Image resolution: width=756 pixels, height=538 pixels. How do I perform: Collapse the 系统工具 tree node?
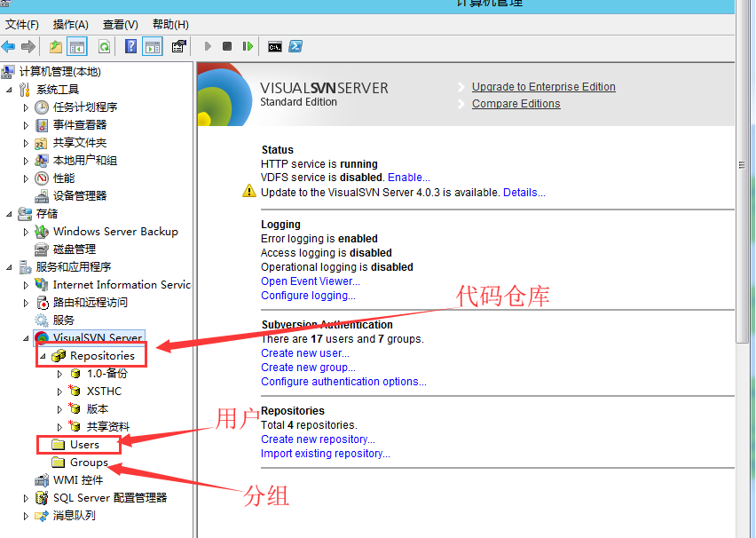tap(9, 90)
